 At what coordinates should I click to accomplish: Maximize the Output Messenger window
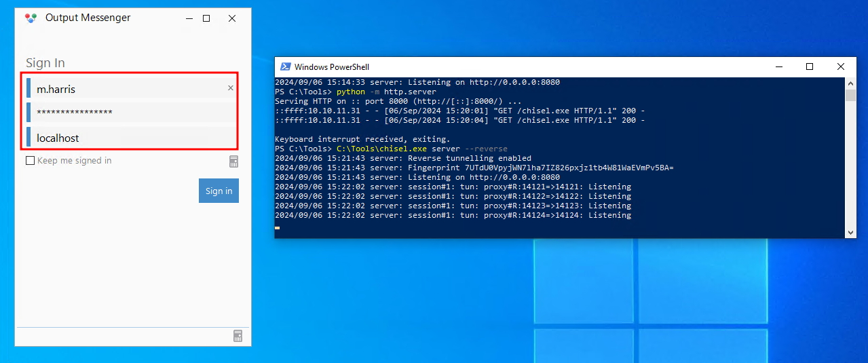pos(206,18)
